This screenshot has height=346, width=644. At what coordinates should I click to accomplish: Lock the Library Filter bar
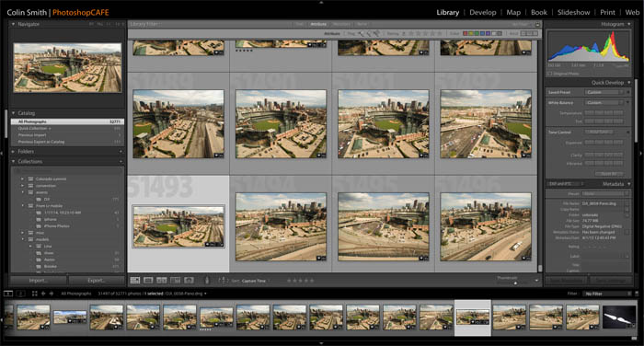tap(537, 24)
